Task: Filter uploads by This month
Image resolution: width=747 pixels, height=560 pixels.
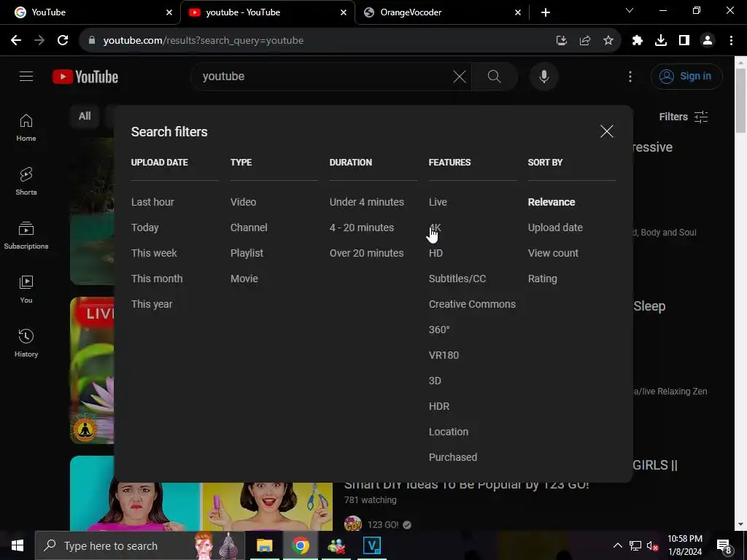Action: pos(157,279)
